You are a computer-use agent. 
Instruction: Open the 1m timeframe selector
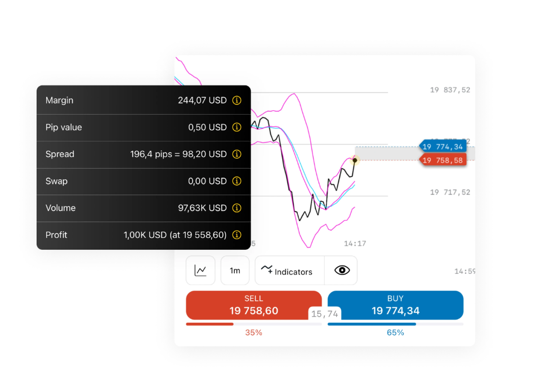pyautogui.click(x=235, y=271)
